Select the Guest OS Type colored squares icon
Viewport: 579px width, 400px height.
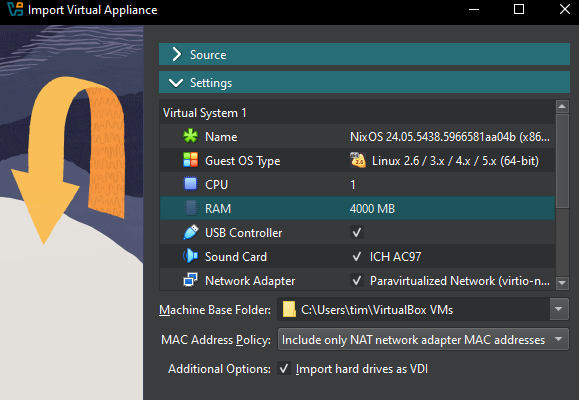(x=191, y=160)
